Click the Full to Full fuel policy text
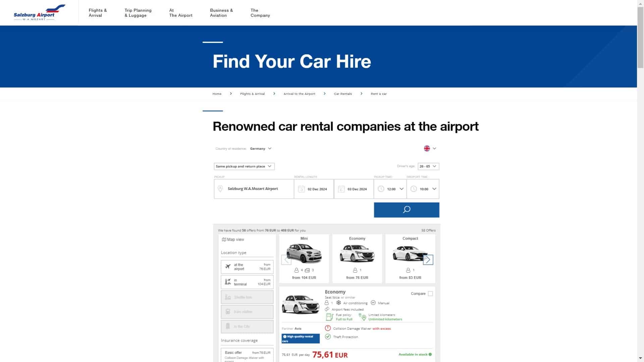 pos(344,319)
